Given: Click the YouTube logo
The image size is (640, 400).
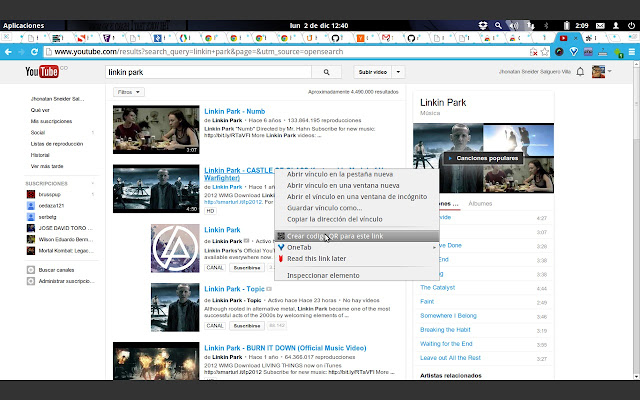Looking at the screenshot, I should tap(42, 72).
